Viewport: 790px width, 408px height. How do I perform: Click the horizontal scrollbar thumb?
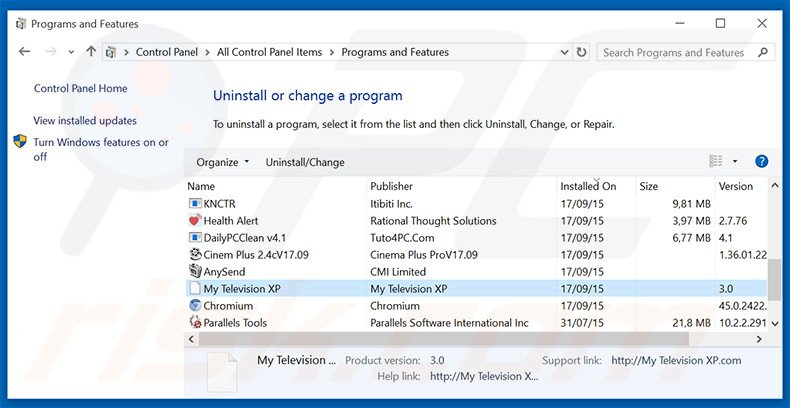(x=443, y=339)
